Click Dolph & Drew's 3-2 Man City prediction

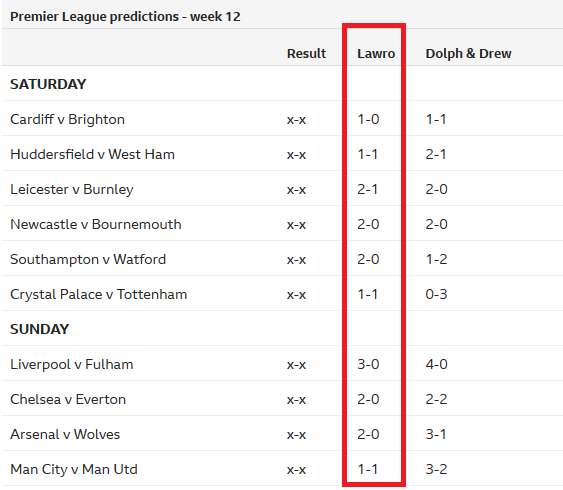point(436,469)
